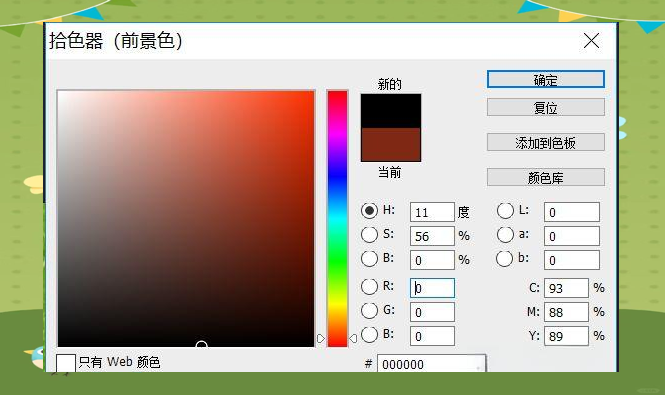665x395 pixels.
Task: Click the R value input field
Action: coord(432,288)
